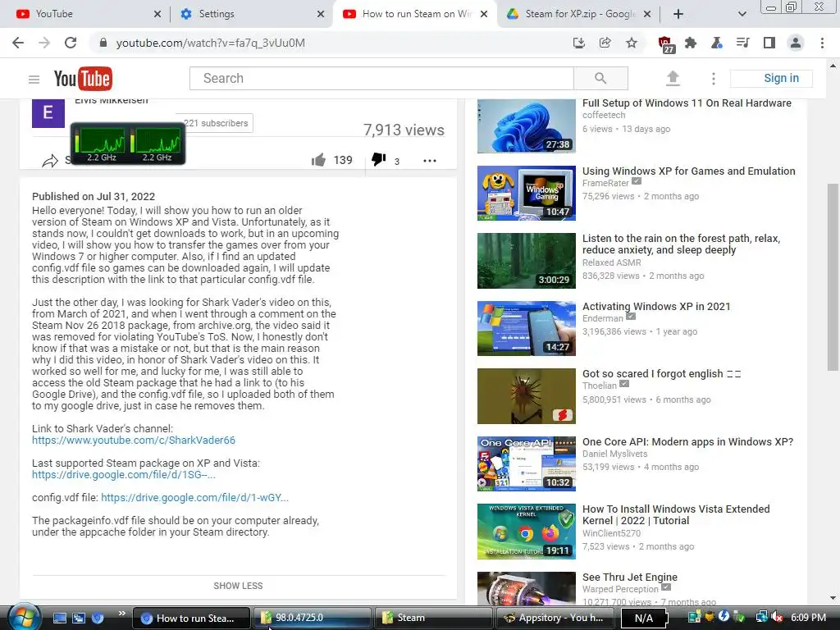Switch to Steam taskbar window

[433, 618]
